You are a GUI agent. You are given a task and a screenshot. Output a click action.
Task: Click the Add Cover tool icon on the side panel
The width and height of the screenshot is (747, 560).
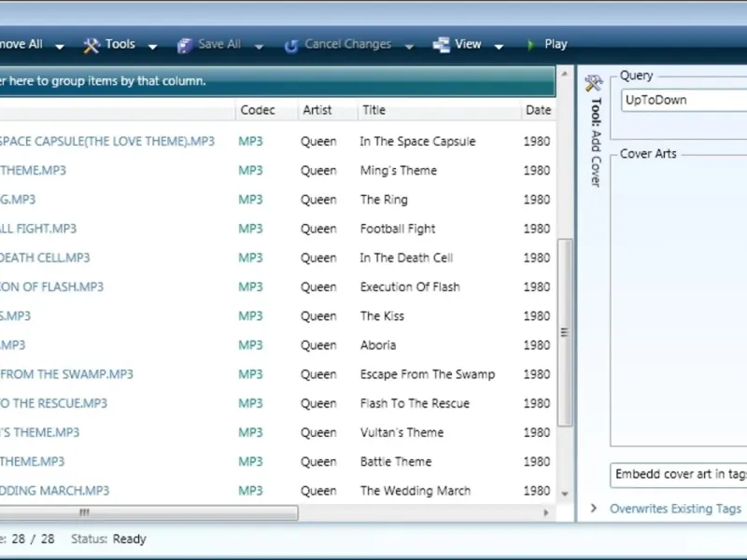click(594, 83)
